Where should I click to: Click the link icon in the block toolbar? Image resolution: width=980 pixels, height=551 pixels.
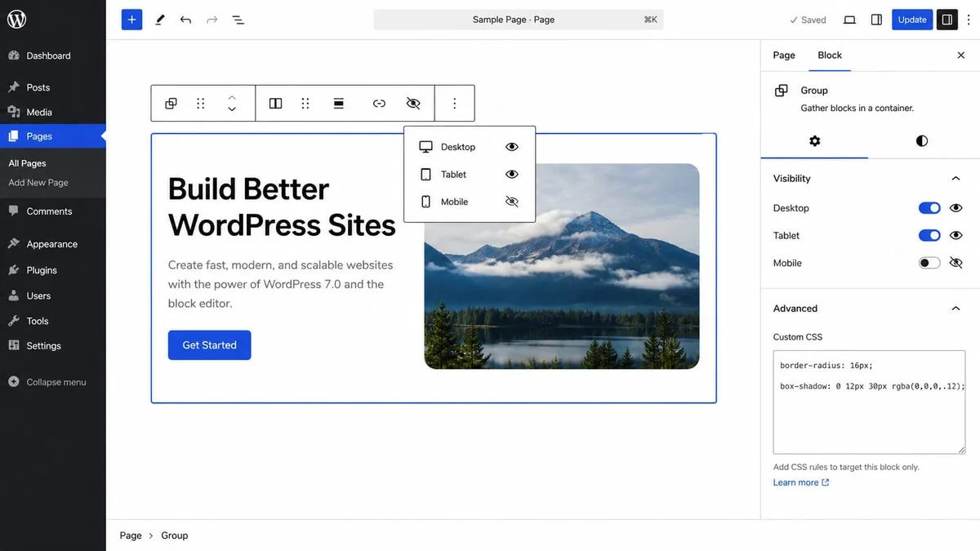379,104
